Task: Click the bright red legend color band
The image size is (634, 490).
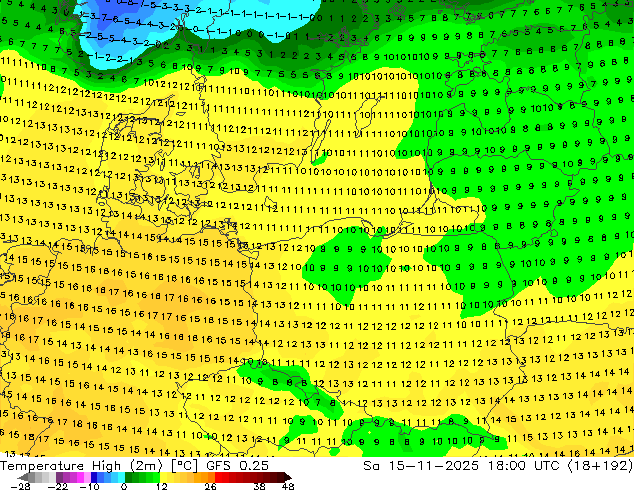Action: [218, 477]
